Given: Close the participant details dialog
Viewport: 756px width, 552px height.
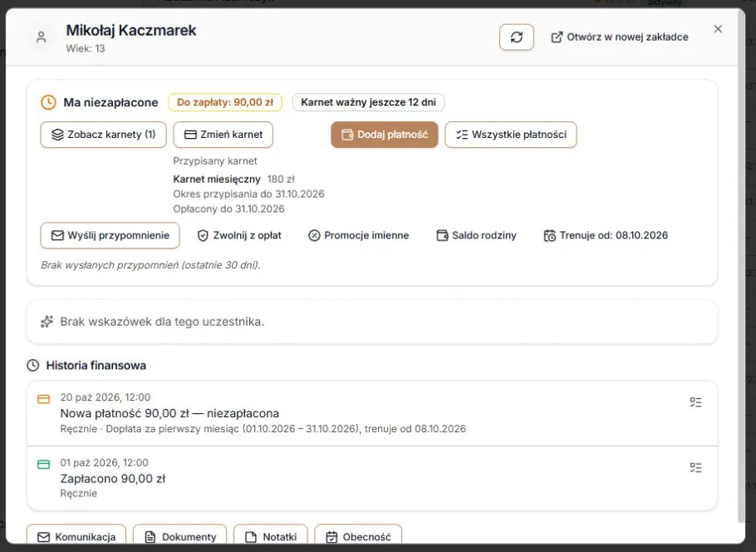Looking at the screenshot, I should 718,29.
